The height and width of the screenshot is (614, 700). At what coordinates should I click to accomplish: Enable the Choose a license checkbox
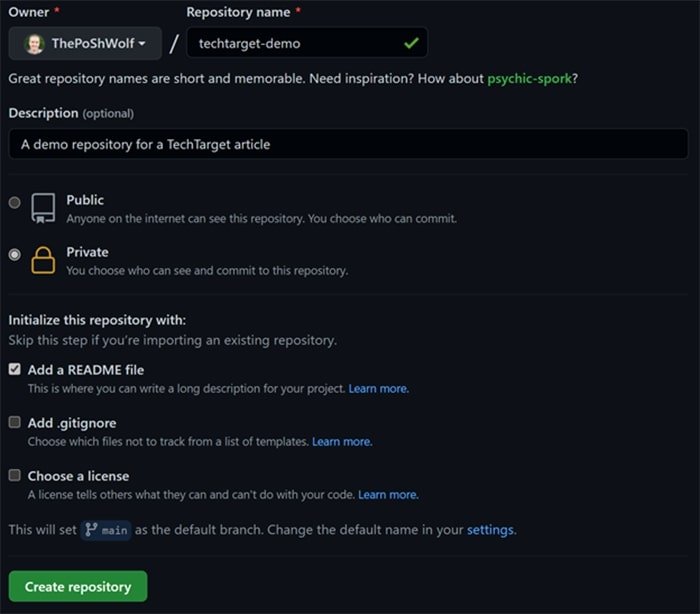tap(15, 475)
